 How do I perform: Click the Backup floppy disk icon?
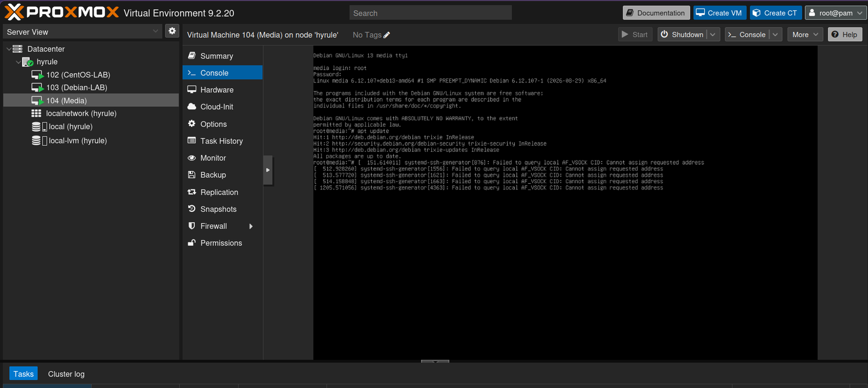192,174
